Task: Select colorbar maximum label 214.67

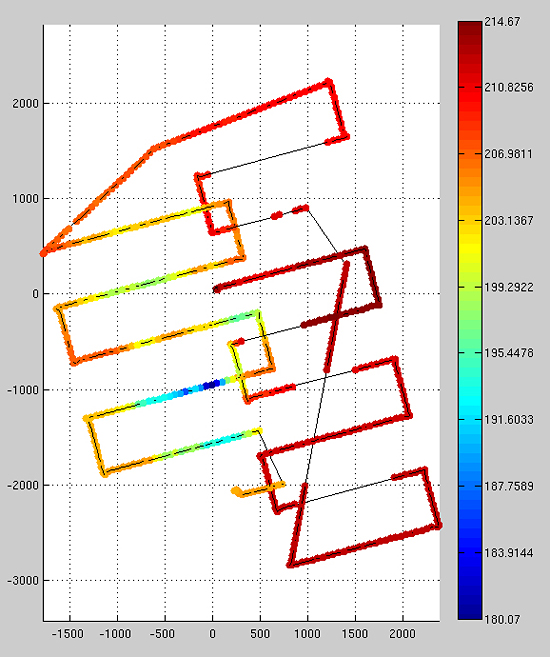Action: 502,22
